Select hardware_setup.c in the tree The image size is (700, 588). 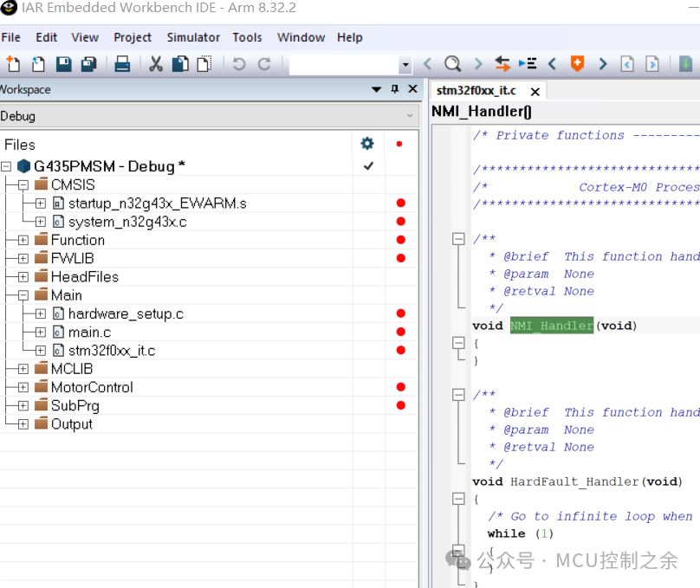coord(126,314)
